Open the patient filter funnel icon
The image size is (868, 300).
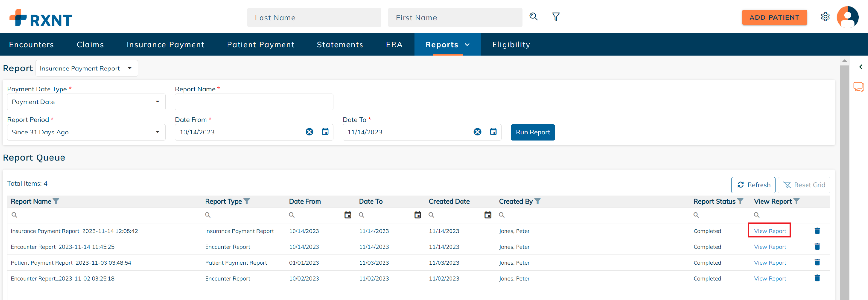pos(556,16)
